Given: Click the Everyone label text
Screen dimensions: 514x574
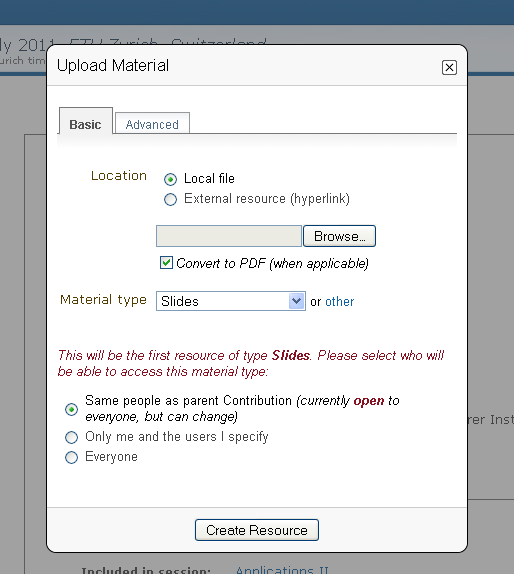Looking at the screenshot, I should click(x=111, y=456).
